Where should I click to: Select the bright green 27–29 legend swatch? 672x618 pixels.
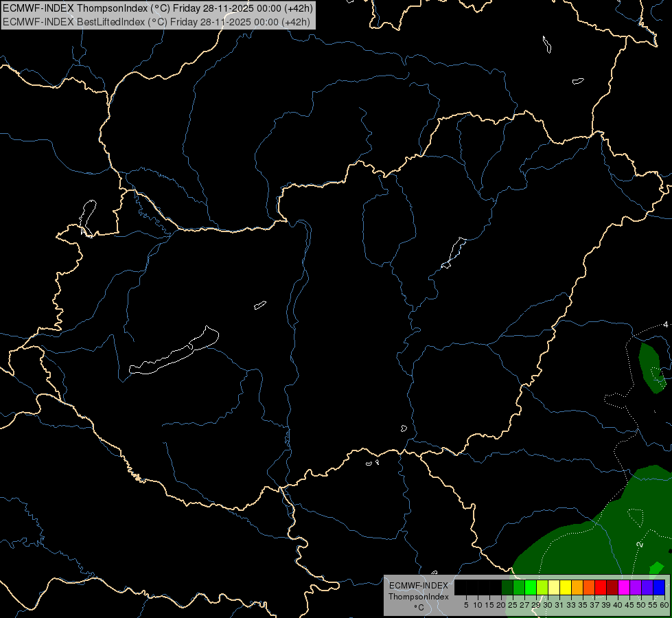[531, 588]
